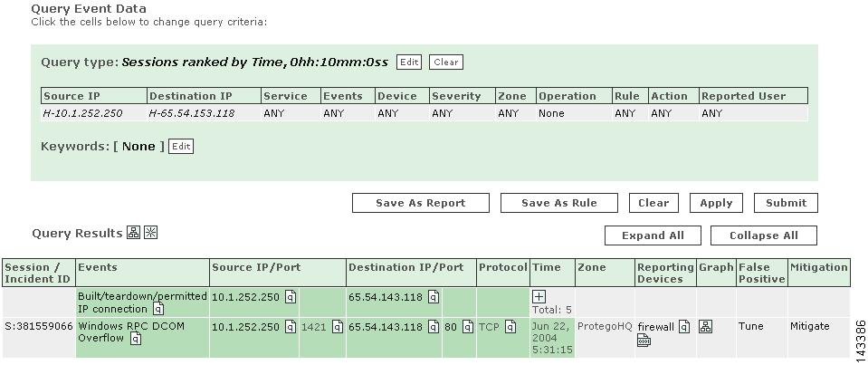
Task: Open query icon next to Built/teardown/permitted IP connection
Action: tap(158, 309)
